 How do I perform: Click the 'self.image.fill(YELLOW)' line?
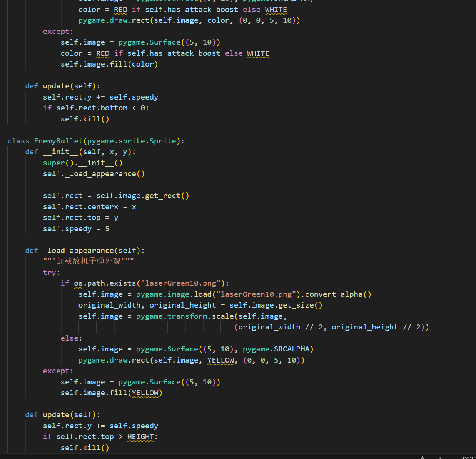(111, 393)
